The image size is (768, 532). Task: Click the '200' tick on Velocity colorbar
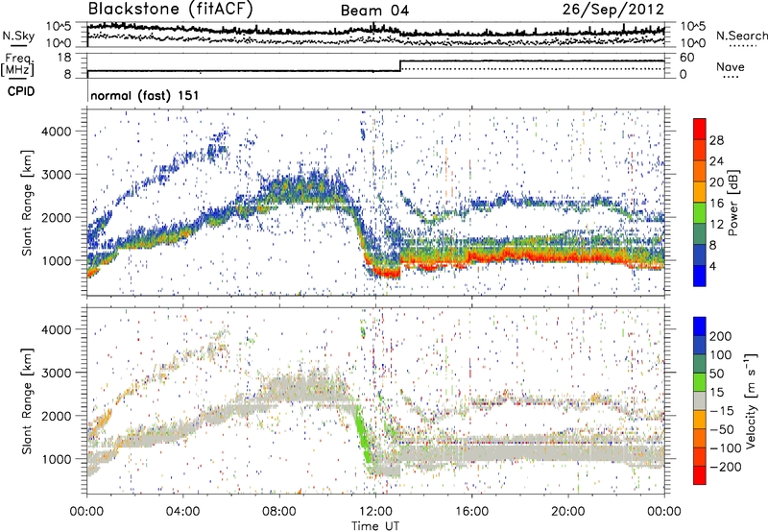click(x=721, y=336)
